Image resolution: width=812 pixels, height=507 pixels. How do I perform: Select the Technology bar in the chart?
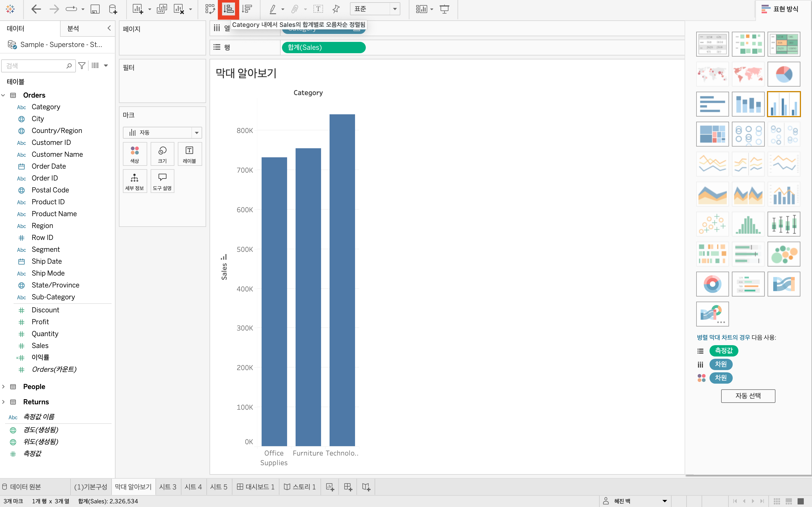tap(342, 280)
